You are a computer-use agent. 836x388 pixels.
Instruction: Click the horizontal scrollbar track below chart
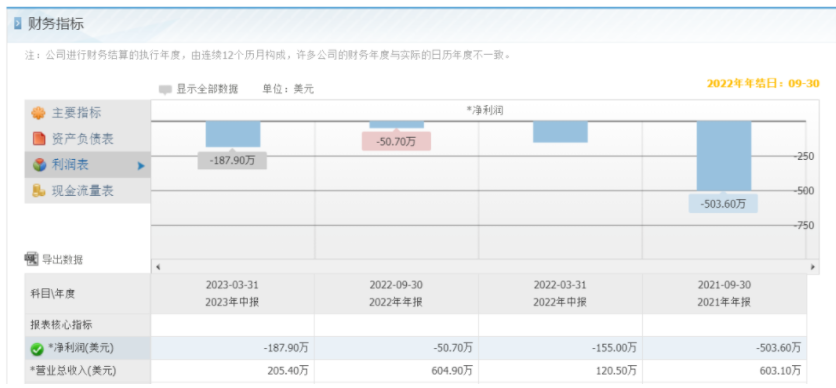(x=485, y=266)
